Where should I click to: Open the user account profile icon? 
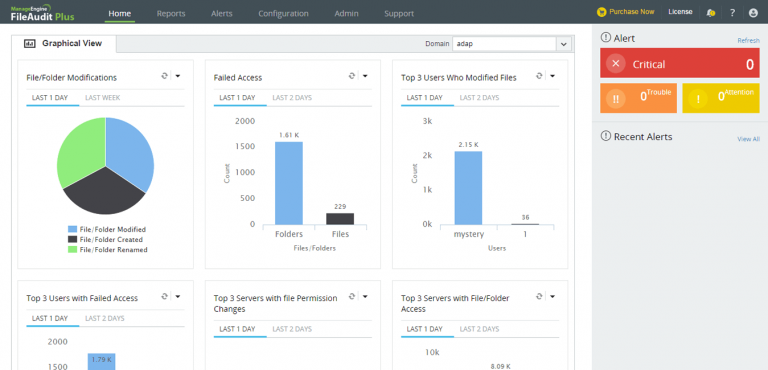[x=753, y=13]
